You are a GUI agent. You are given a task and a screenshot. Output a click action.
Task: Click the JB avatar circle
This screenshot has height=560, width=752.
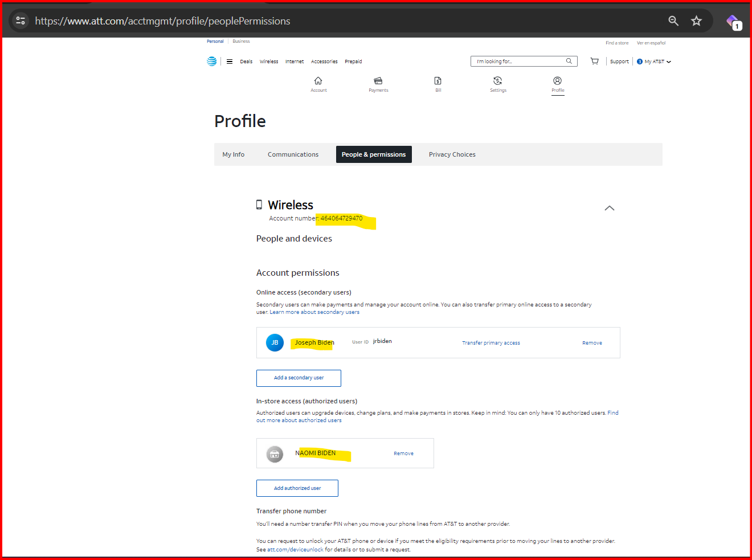point(275,342)
